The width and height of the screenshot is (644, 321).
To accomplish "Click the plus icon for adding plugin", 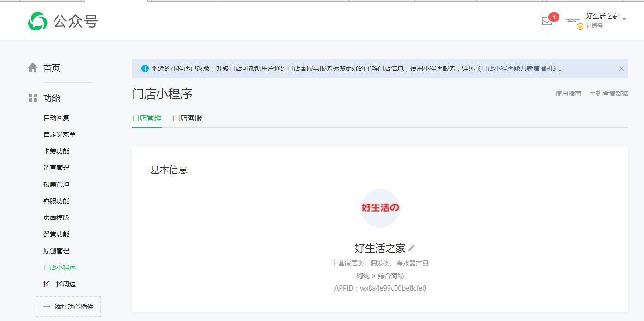I will point(47,306).
